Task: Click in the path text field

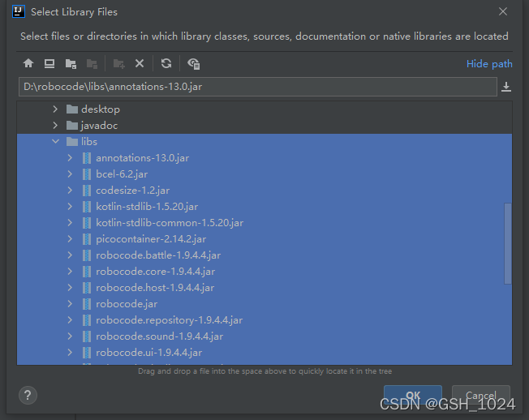Action: 258,87
